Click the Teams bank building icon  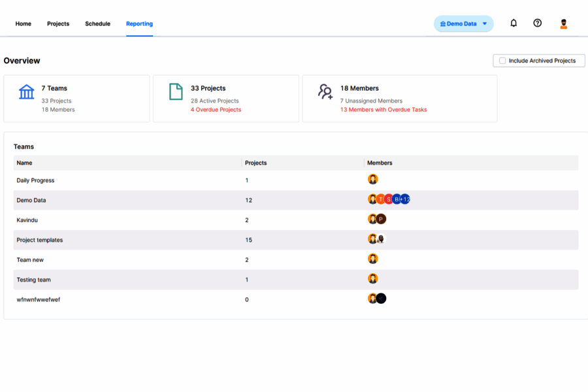(x=27, y=92)
